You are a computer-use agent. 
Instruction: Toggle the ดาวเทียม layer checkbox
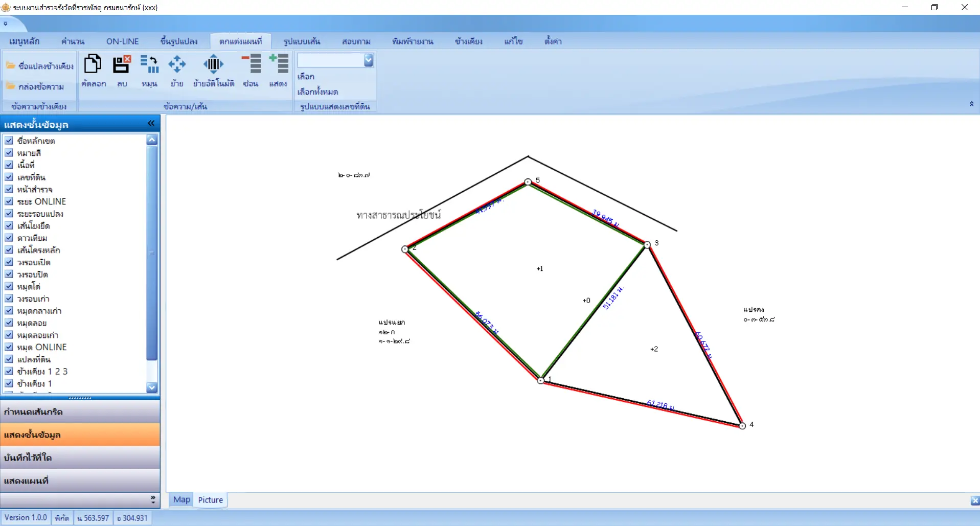[x=9, y=238]
